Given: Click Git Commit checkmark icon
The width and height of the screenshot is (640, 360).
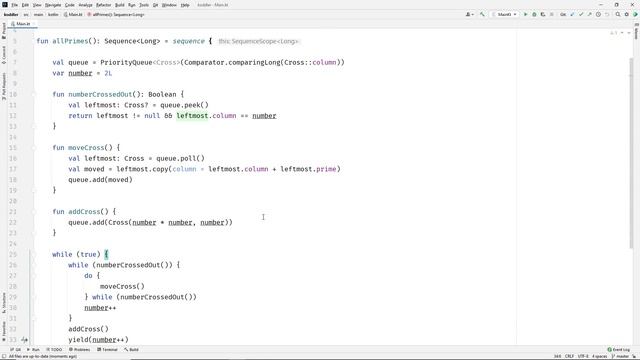Looking at the screenshot, I should click(581, 15).
